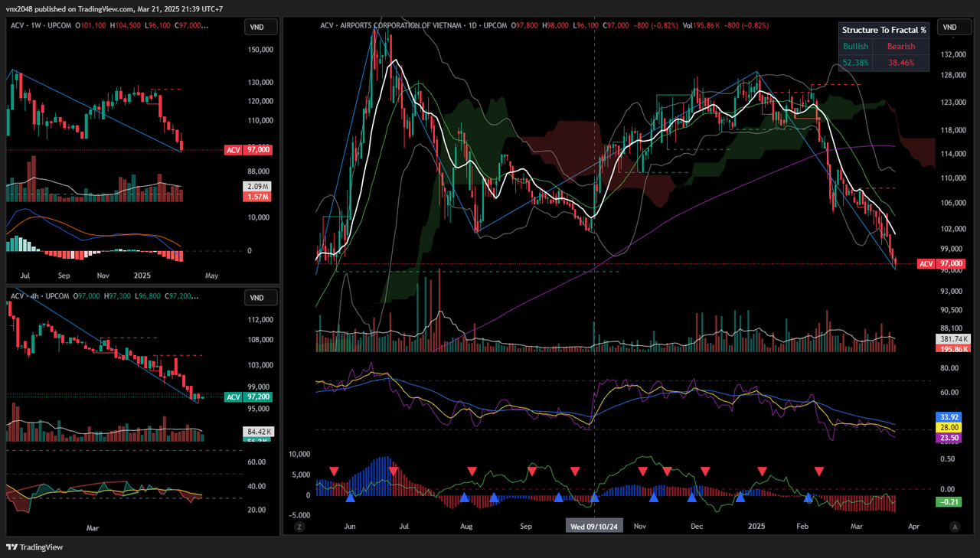Click the blue 33.92 indicator value label
This screenshot has height=558, width=980.
(947, 418)
